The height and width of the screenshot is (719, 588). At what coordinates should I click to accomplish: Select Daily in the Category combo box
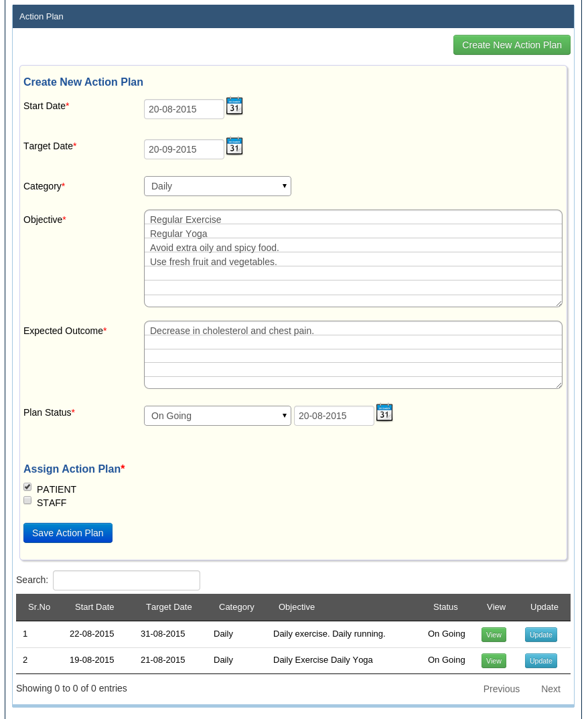(x=217, y=185)
